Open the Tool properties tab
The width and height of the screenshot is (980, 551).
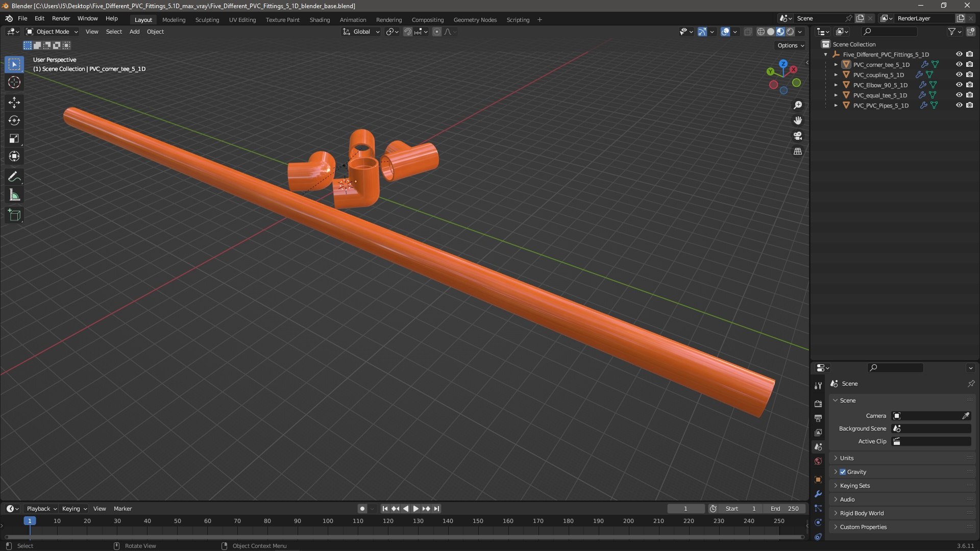click(x=818, y=385)
